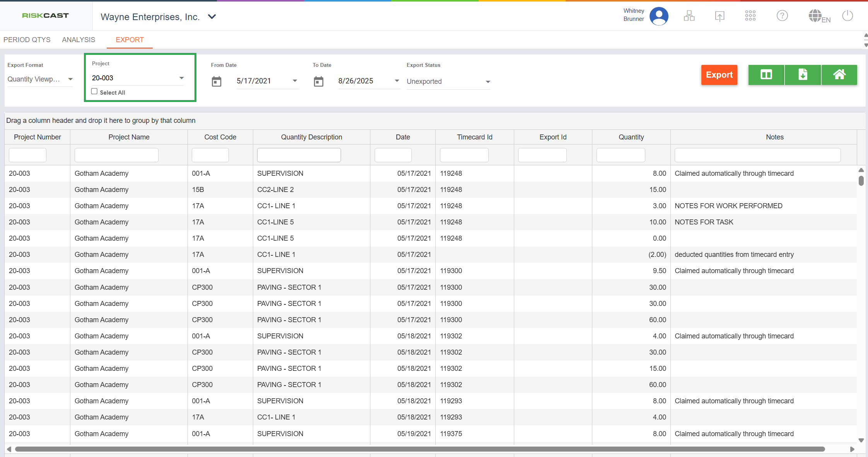Image resolution: width=868 pixels, height=457 pixels.
Task: Switch to the PERIOD QTYS tab
Action: 27,40
